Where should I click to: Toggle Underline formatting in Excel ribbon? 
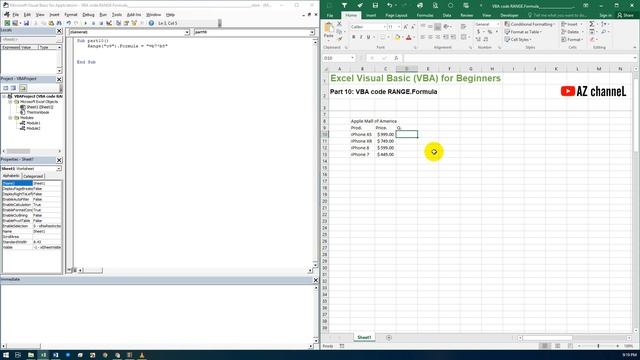coord(368,38)
